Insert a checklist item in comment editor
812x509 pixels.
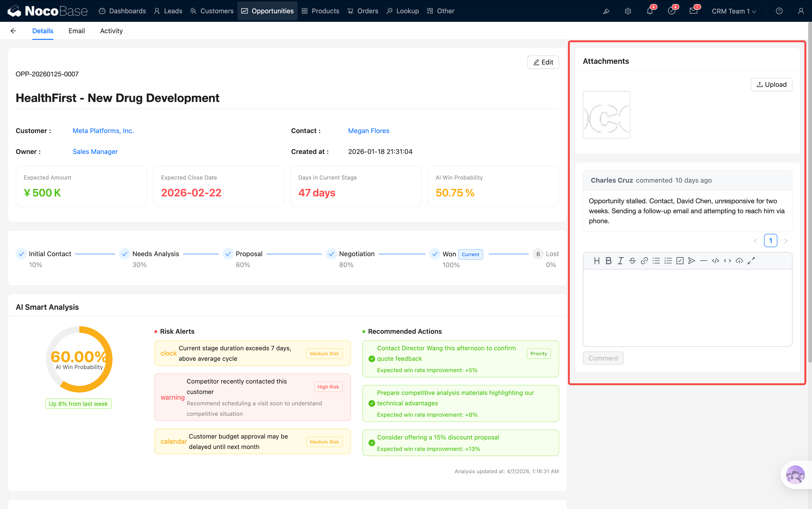click(680, 261)
